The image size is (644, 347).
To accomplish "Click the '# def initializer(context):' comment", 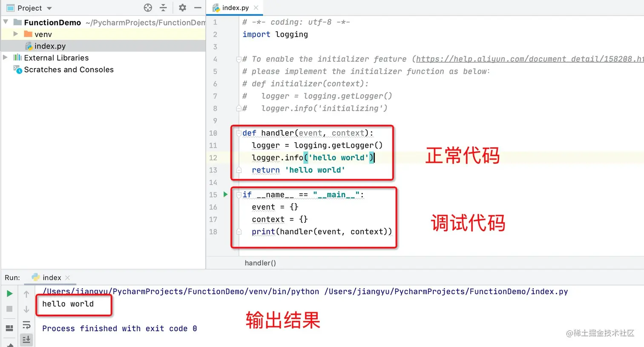I will 305,83.
